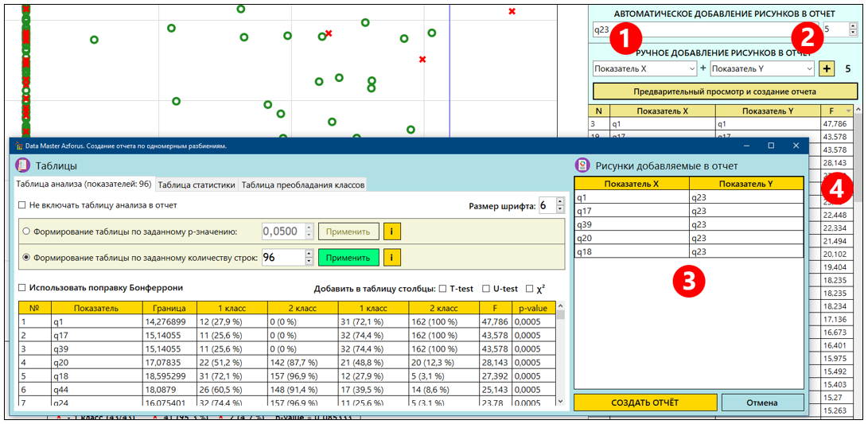
Task: Tick the T-test column checkbox
Action: point(442,289)
